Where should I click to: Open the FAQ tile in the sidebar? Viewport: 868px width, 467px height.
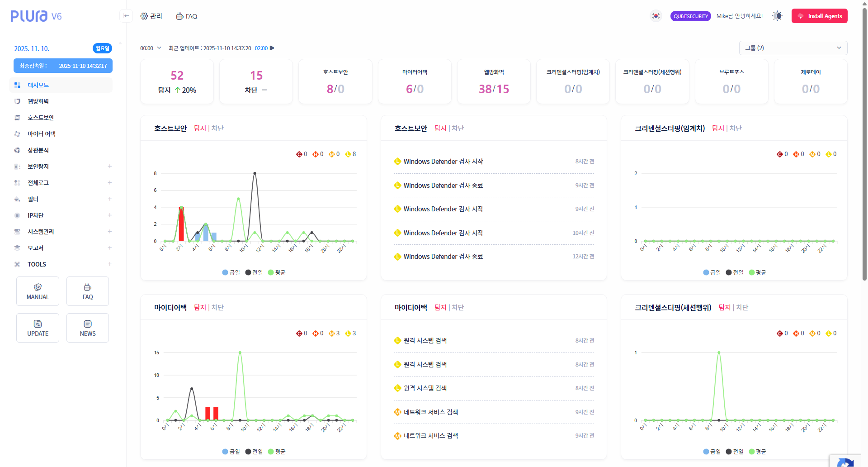(88, 291)
